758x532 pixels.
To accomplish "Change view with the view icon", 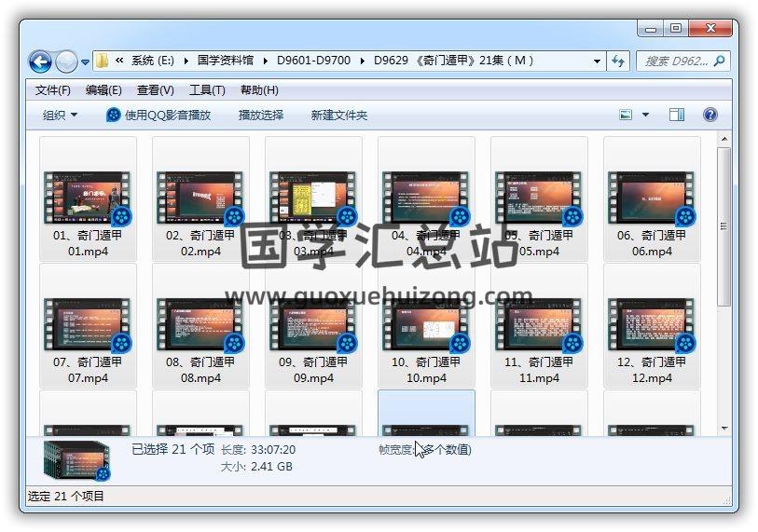I will (626, 115).
